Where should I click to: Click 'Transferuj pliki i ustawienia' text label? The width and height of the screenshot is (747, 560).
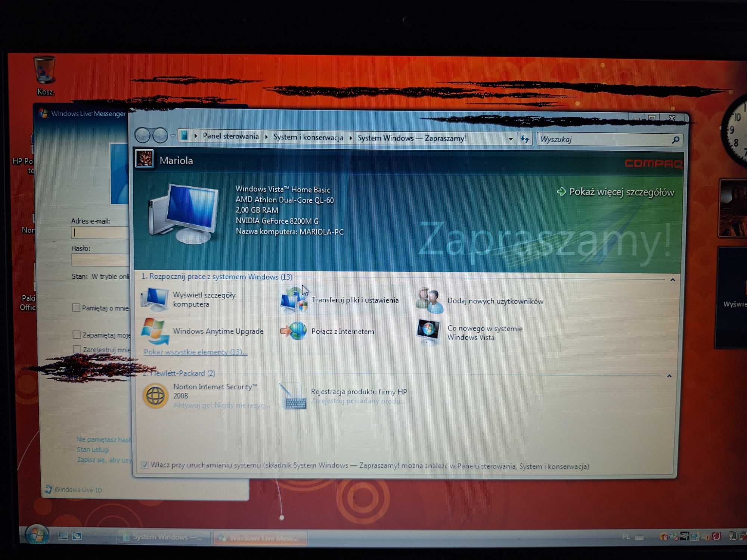point(355,300)
